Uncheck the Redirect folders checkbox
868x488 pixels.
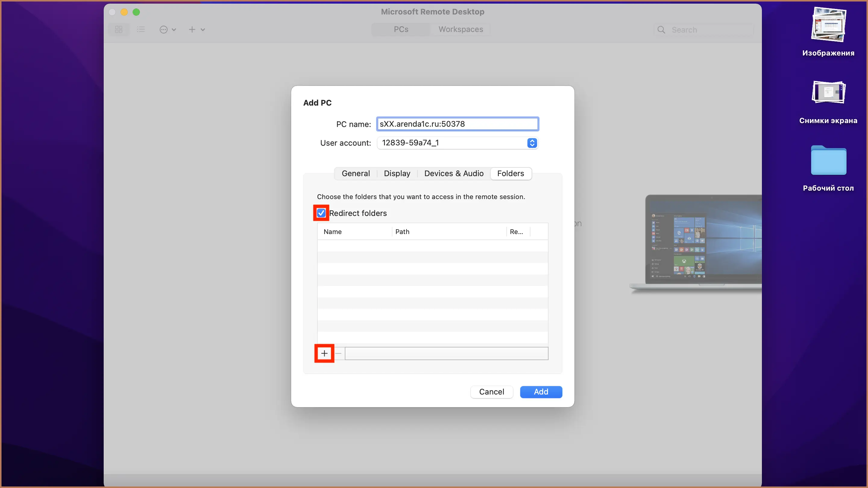coord(321,213)
